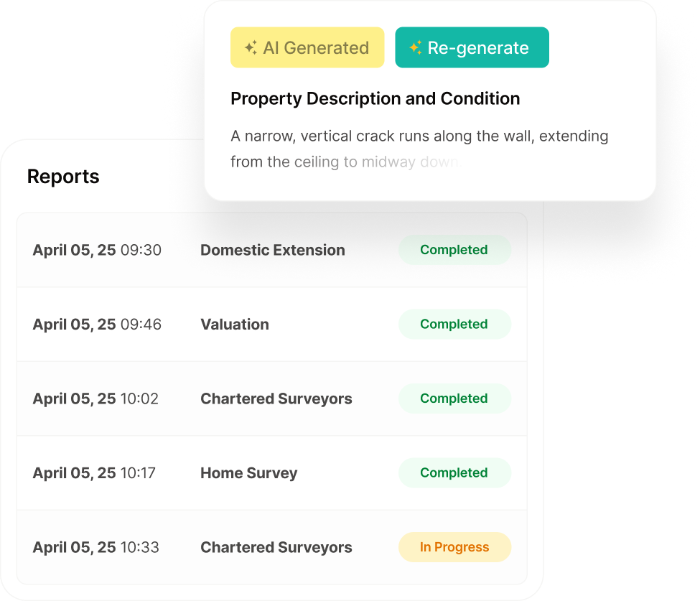The width and height of the screenshot is (700, 601).
Task: Click the AI Generated badge
Action: point(307,47)
